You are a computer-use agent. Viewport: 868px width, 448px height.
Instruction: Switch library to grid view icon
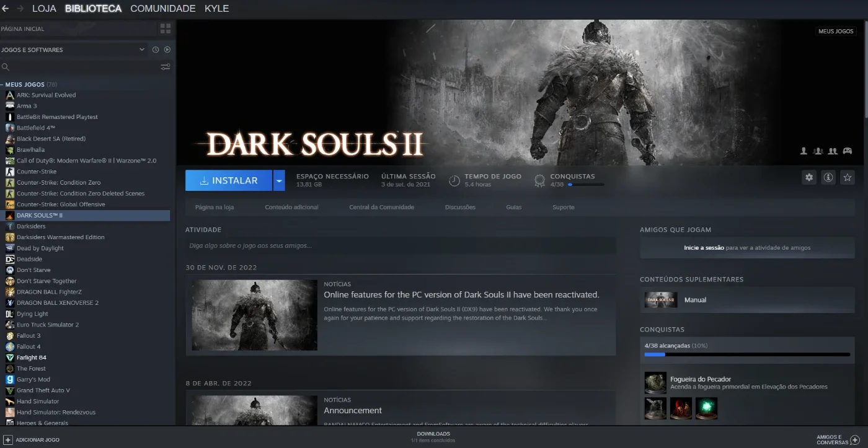coord(166,29)
